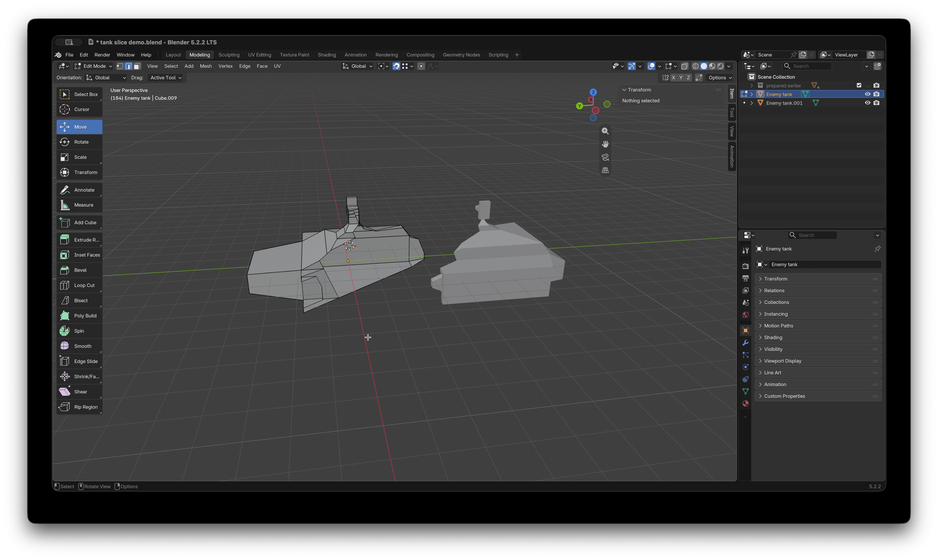Enable face select mode
Screen dimensions: 938x560
(137, 66)
